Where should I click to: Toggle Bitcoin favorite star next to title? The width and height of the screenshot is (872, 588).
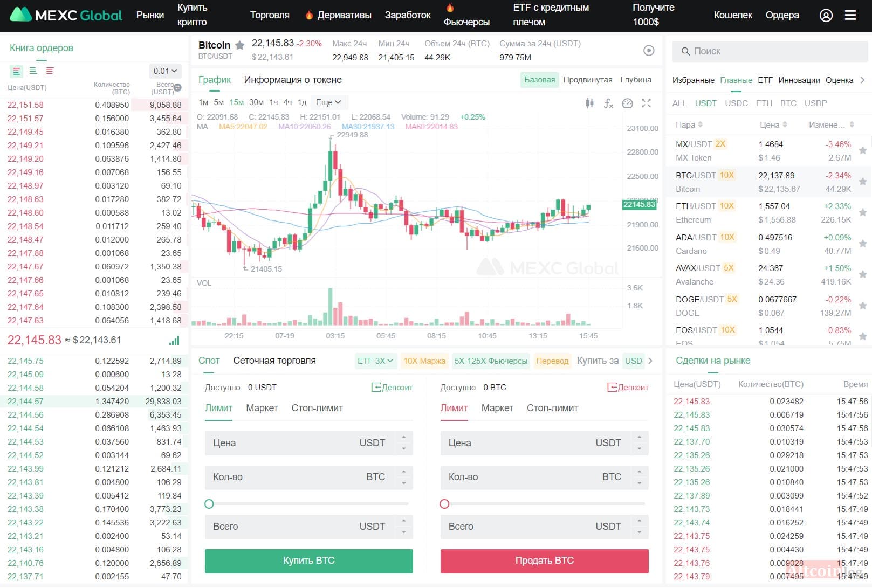240,45
